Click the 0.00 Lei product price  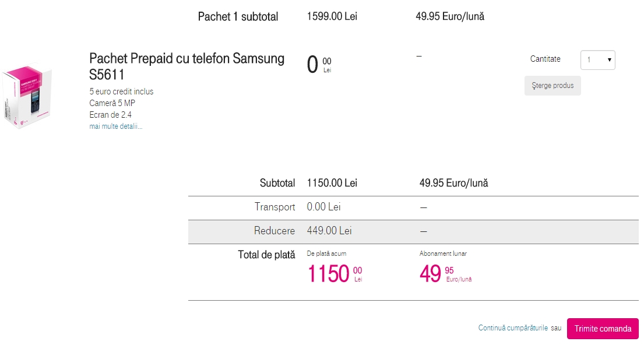(x=319, y=65)
